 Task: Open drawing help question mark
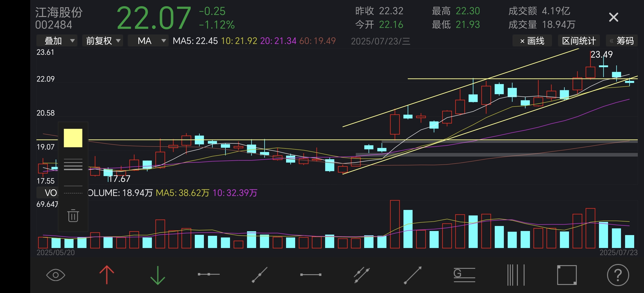pyautogui.click(x=618, y=275)
